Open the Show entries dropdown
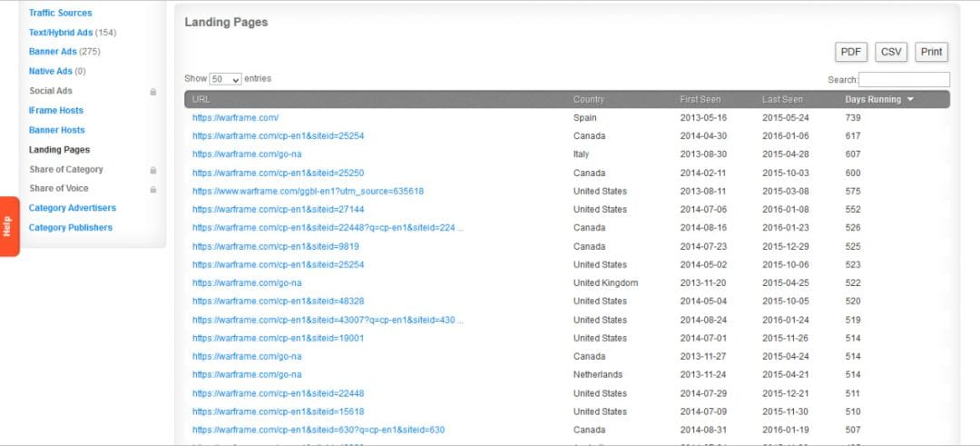The height and width of the screenshot is (446, 980). point(226,79)
